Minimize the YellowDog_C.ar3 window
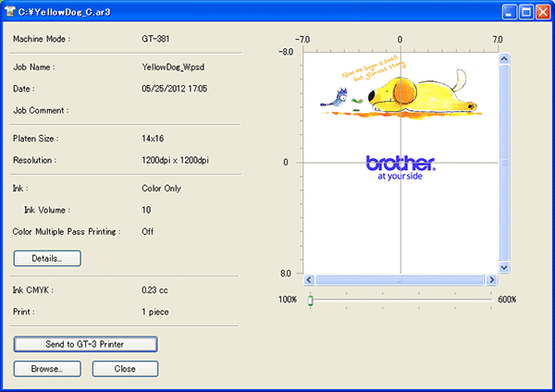This screenshot has width=555, height=392. click(x=509, y=11)
